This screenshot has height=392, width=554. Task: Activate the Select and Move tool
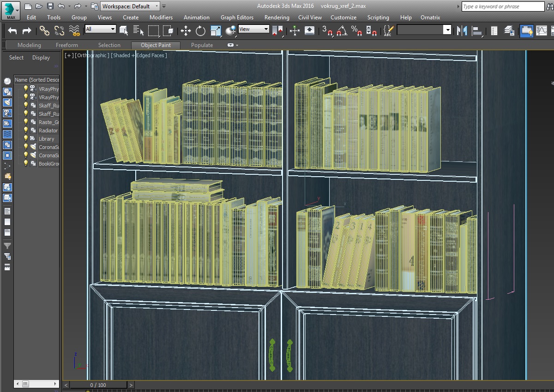pyautogui.click(x=186, y=31)
